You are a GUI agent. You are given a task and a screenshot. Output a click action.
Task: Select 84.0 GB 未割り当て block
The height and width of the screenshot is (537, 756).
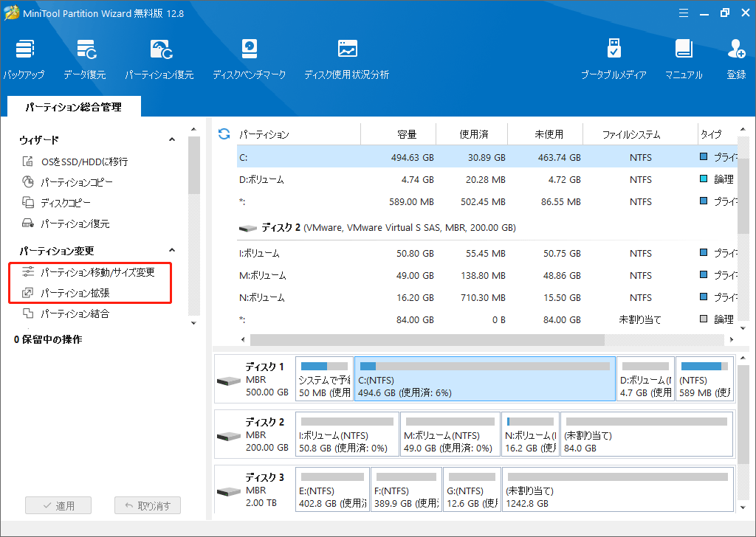tap(647, 434)
